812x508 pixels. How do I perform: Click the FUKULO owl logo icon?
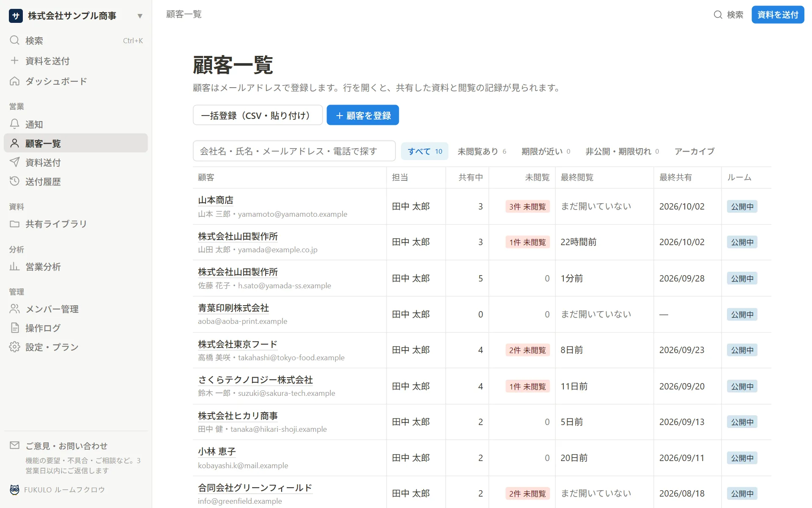tap(15, 489)
